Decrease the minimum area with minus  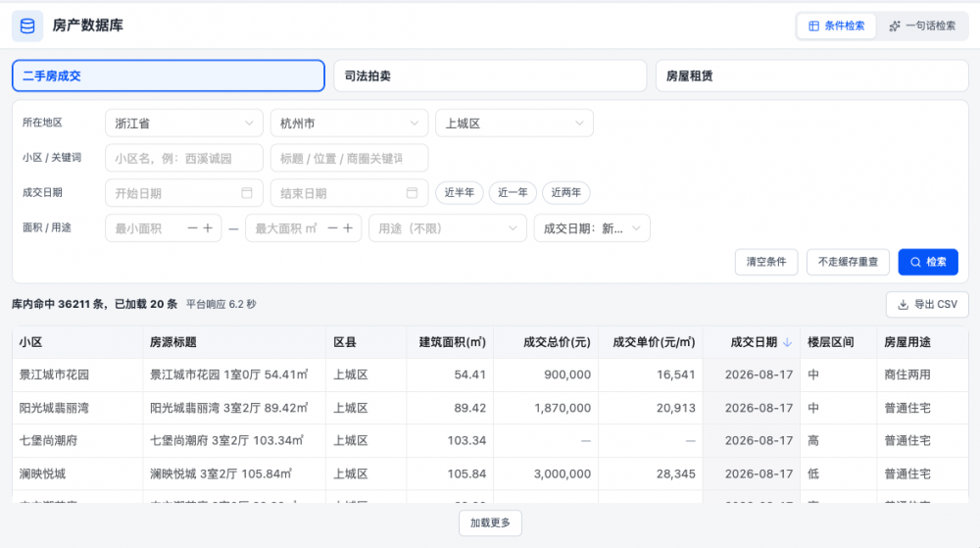(x=192, y=228)
